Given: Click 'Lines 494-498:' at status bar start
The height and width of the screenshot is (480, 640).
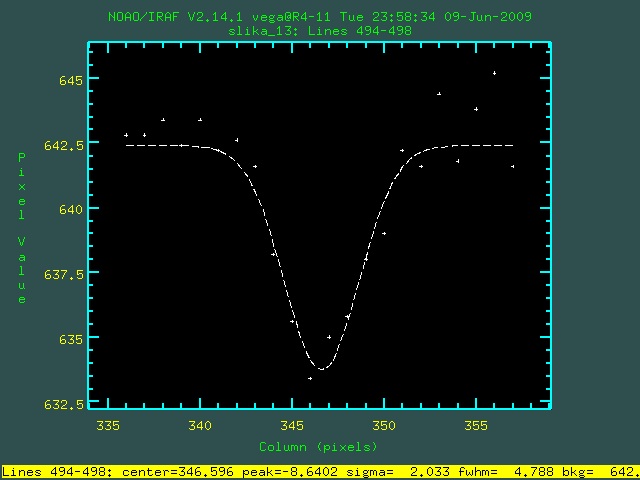Looking at the screenshot, I should tap(58, 472).
